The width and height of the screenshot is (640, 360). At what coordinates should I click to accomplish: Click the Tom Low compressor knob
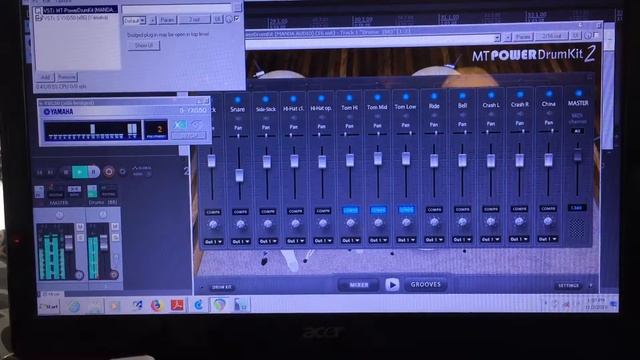click(x=406, y=222)
